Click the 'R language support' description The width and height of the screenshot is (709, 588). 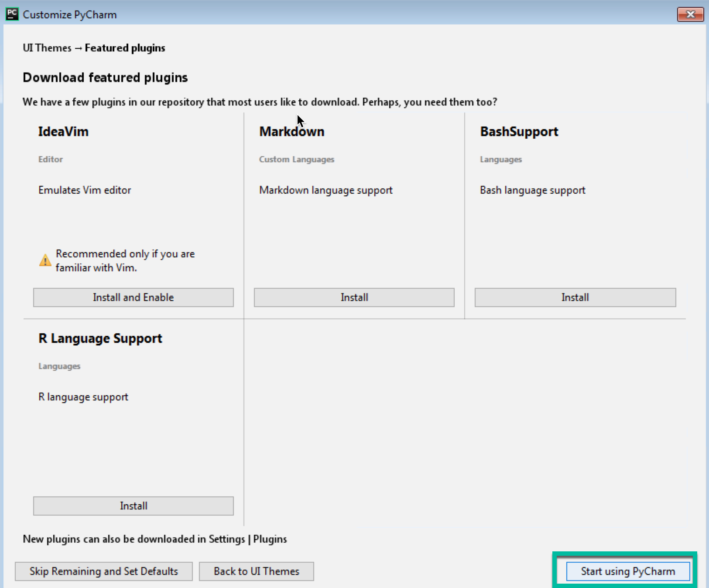[x=83, y=397]
